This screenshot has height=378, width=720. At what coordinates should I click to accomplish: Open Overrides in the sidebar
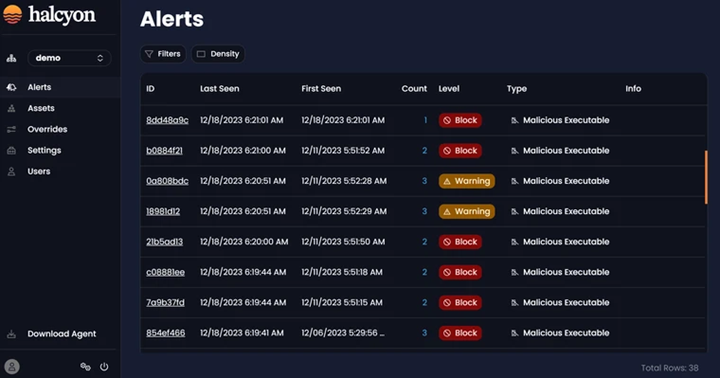coord(47,130)
